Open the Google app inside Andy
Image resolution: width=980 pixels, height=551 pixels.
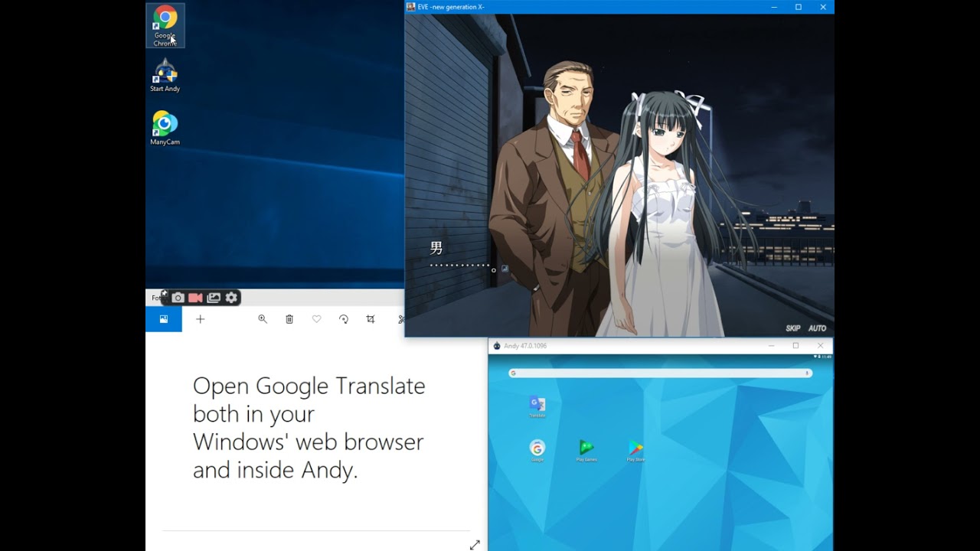pyautogui.click(x=537, y=451)
